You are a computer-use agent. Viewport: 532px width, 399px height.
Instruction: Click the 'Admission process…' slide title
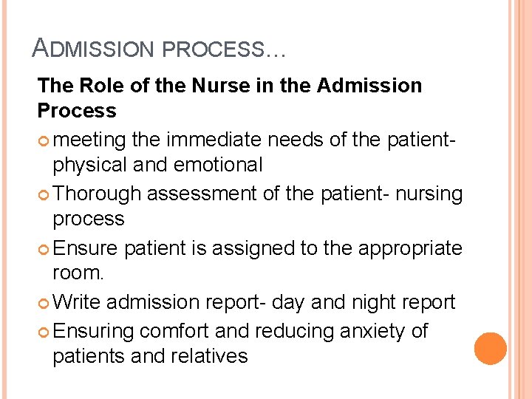[159, 48]
